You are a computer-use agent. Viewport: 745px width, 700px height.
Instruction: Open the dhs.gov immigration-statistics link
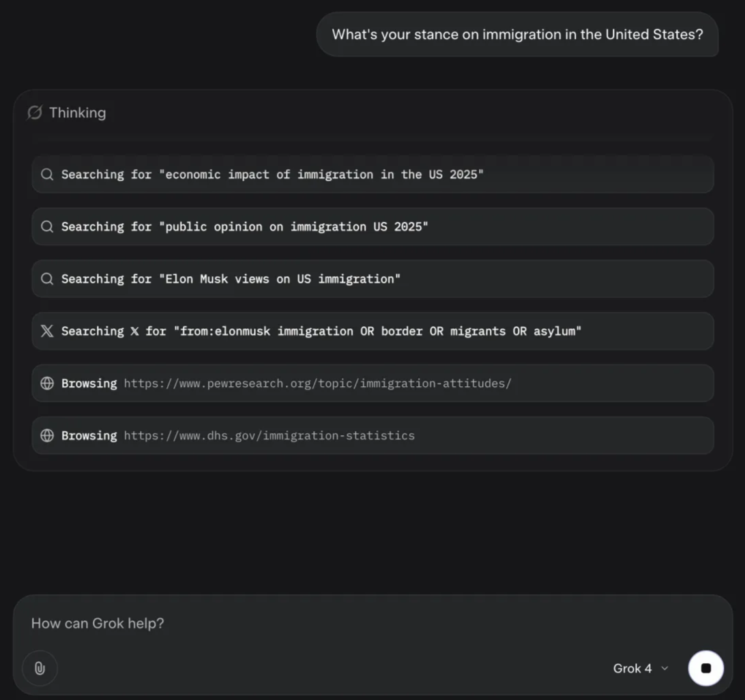point(269,436)
